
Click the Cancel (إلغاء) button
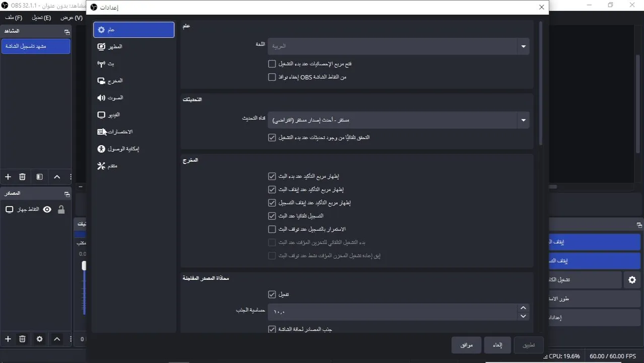pyautogui.click(x=497, y=345)
